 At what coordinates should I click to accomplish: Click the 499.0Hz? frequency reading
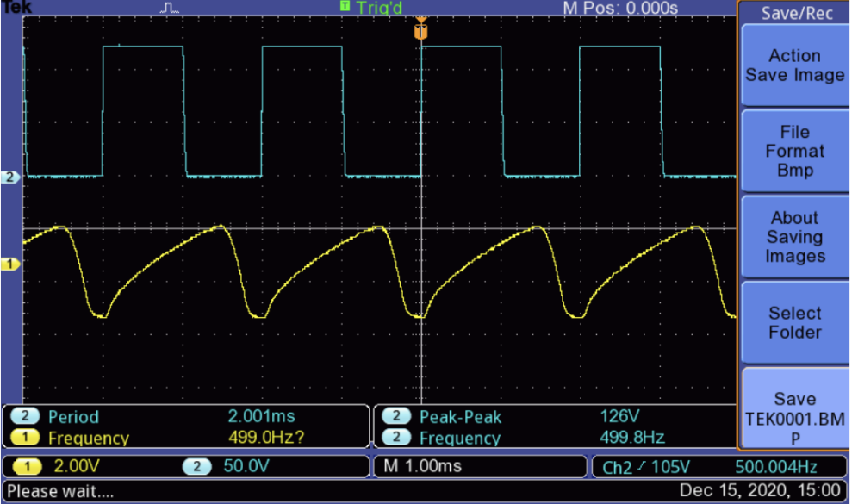tap(266, 437)
